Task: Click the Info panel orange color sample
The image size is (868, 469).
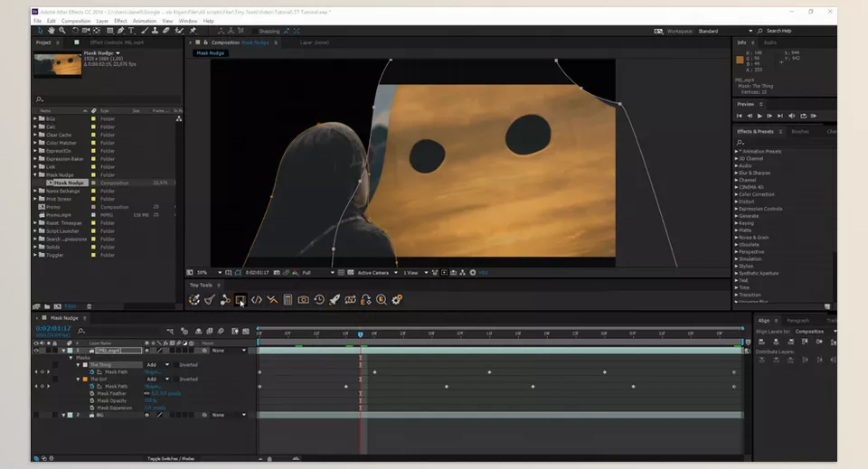Action: [740, 60]
